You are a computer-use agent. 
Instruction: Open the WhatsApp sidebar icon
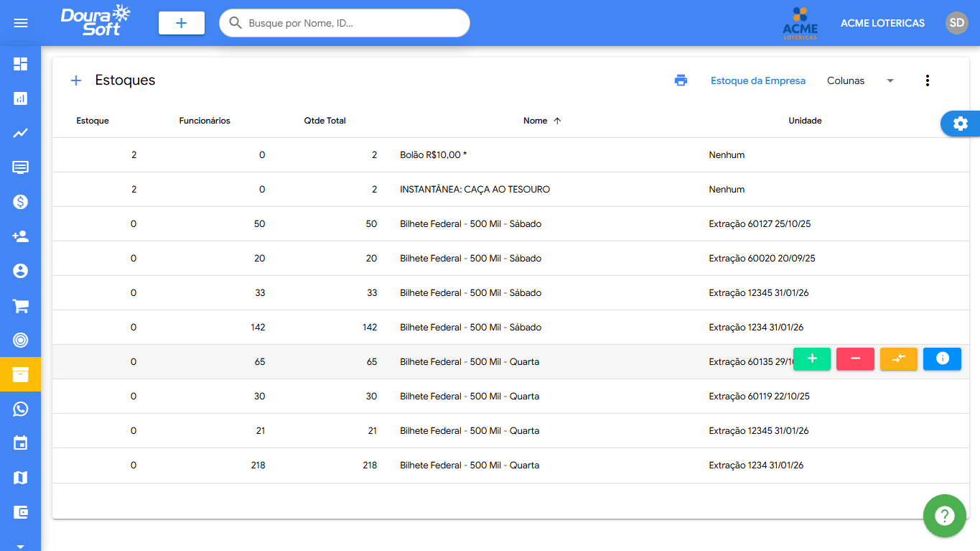20,409
